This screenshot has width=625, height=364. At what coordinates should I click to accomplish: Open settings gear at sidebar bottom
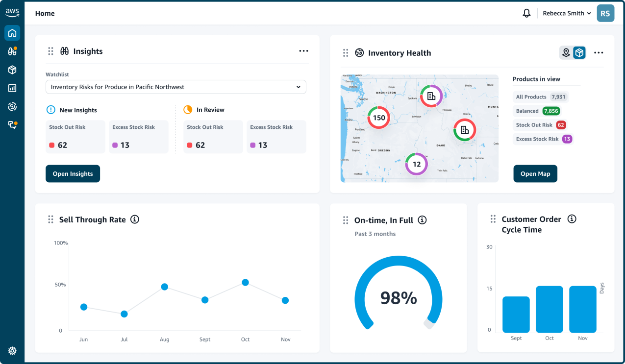point(12,351)
